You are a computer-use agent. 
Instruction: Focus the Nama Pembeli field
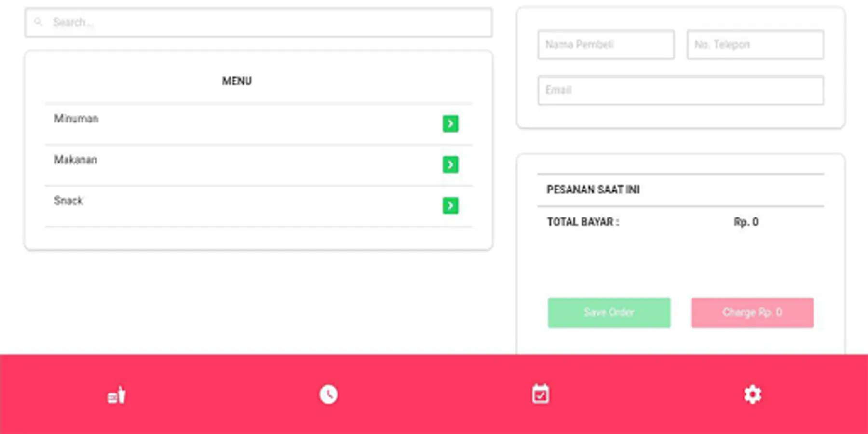[x=606, y=45]
